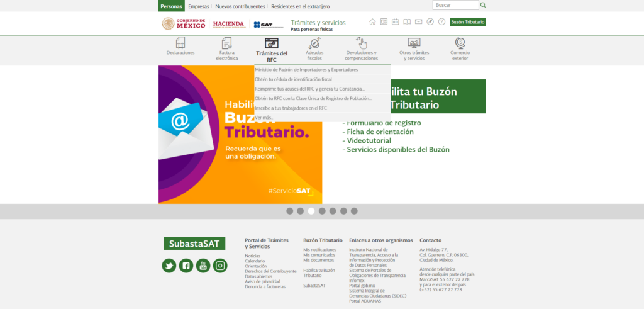Screen dimensions: 644x309
Task: Select the Personas tab
Action: (x=171, y=6)
